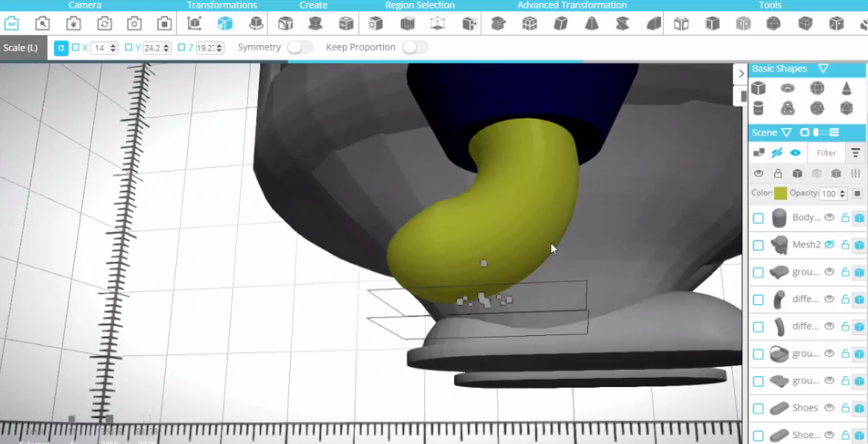Click the grid view icon in the Scene header
Viewport: 868px width, 444px height.
click(834, 132)
